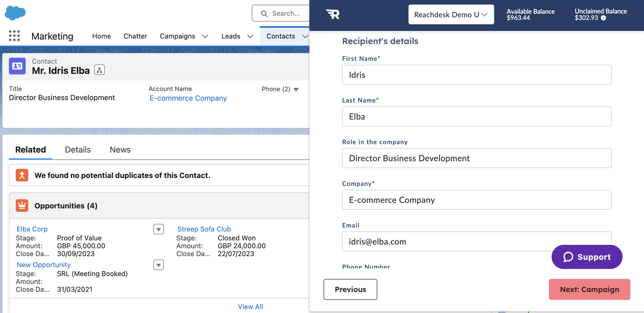The width and height of the screenshot is (644, 313).
Task: Click the Role in the company field
Action: point(477,158)
